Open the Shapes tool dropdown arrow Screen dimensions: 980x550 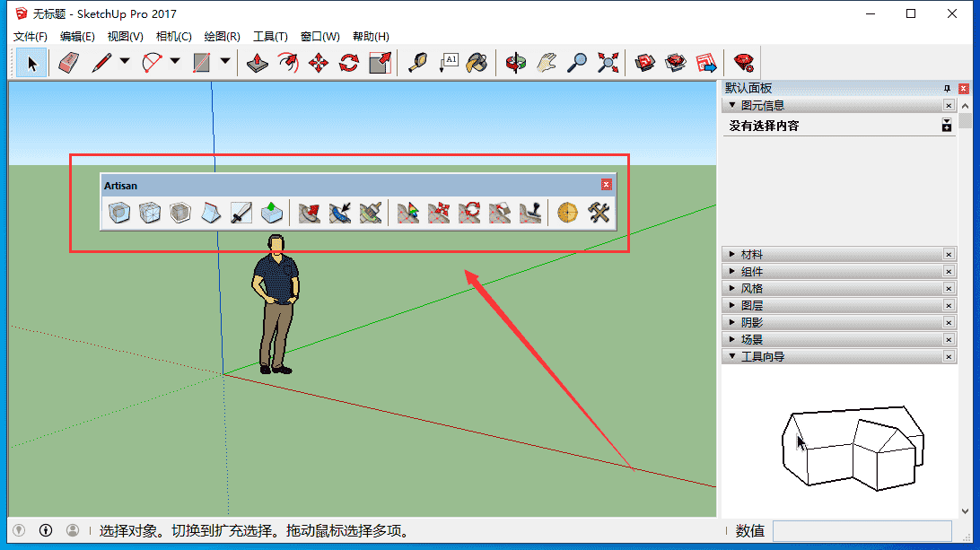click(x=225, y=61)
